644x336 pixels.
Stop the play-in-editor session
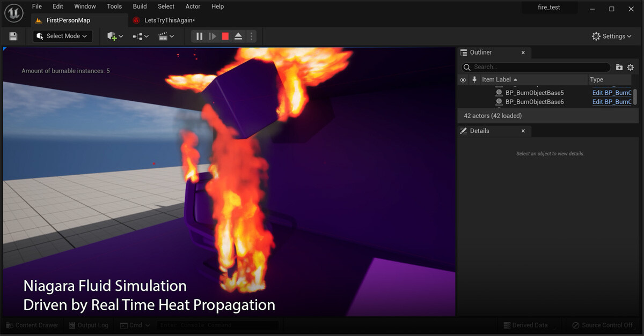(225, 36)
